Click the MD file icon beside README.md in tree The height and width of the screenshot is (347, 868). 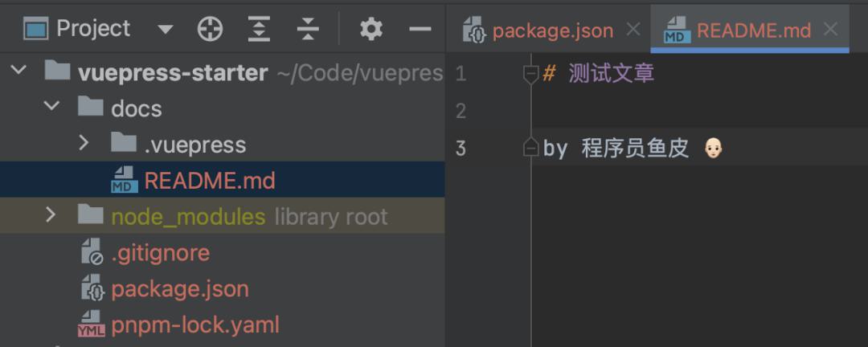125,181
